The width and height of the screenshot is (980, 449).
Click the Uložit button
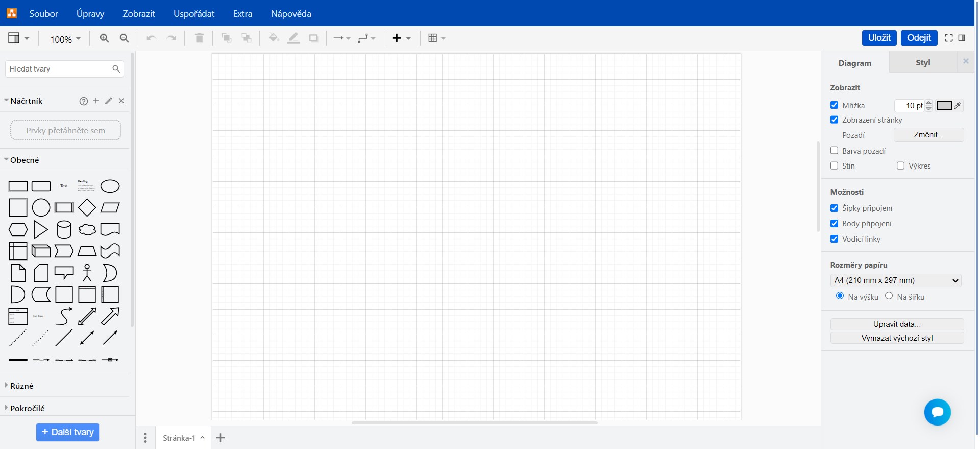[x=879, y=38]
